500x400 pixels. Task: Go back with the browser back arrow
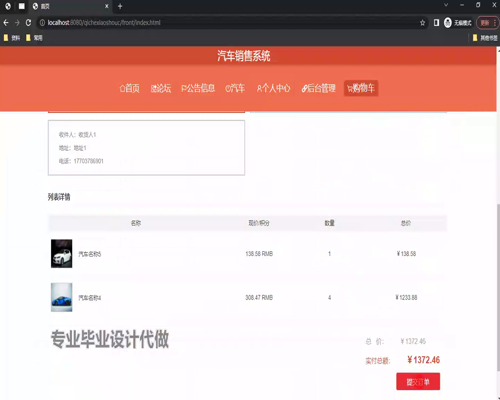6,23
